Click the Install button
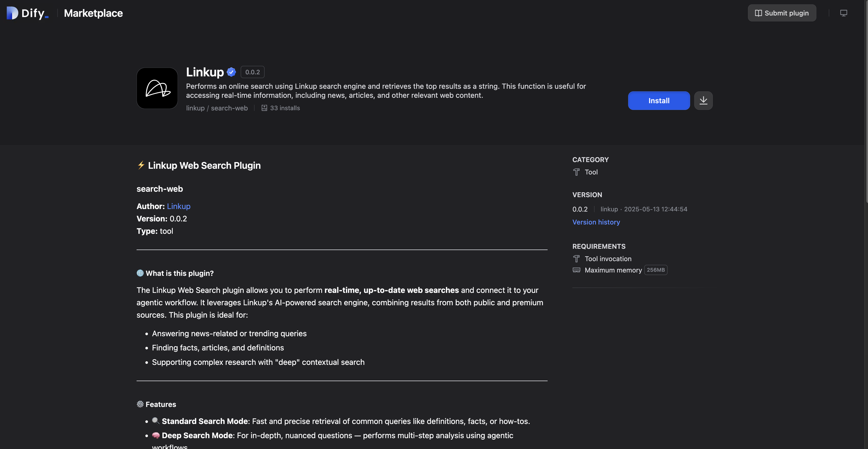This screenshot has width=868, height=449. pyautogui.click(x=658, y=100)
